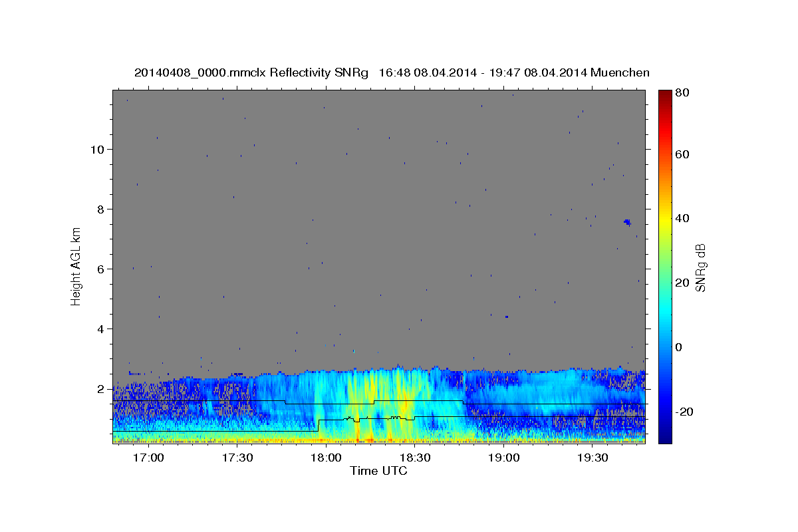Click the colorbar value 40
798x532 pixels.
(x=682, y=218)
